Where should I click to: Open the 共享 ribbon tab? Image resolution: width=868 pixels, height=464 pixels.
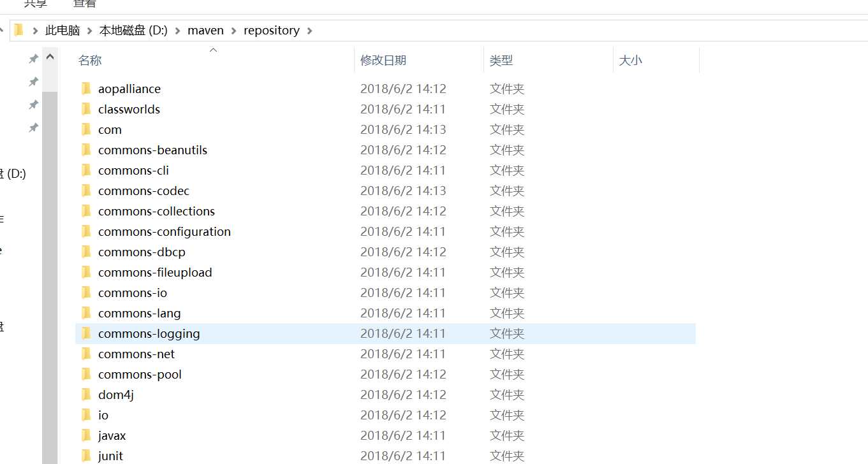36,4
